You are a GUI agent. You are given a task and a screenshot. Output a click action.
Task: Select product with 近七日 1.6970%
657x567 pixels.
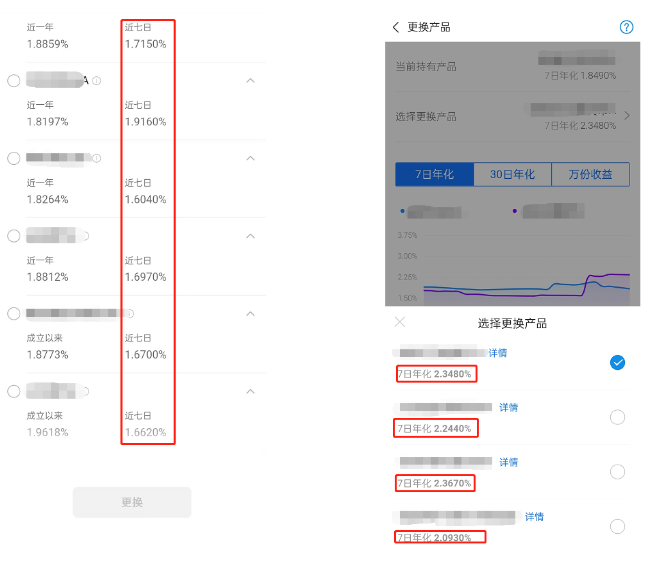(14, 236)
